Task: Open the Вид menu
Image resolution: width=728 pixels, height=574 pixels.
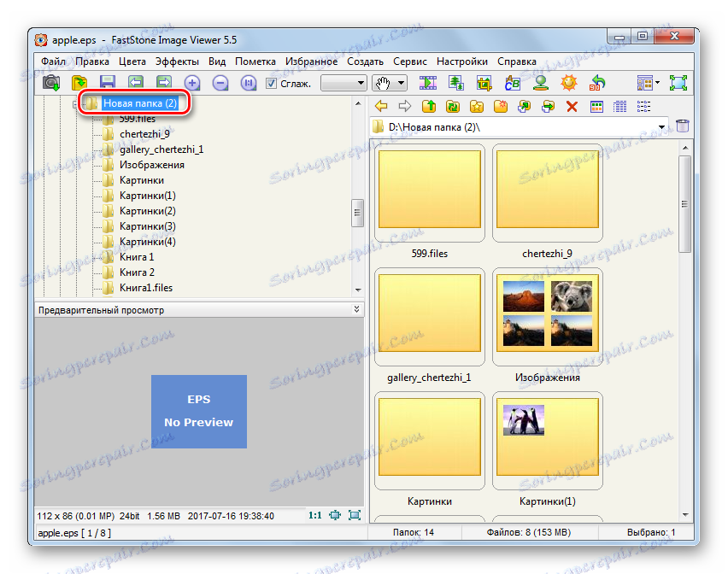Action: pos(217,61)
